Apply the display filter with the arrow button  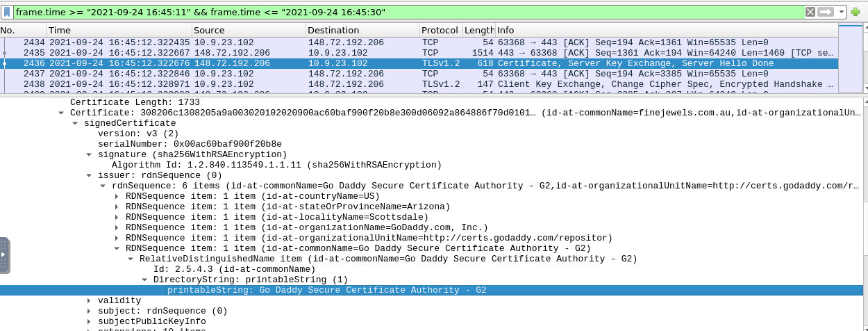825,12
